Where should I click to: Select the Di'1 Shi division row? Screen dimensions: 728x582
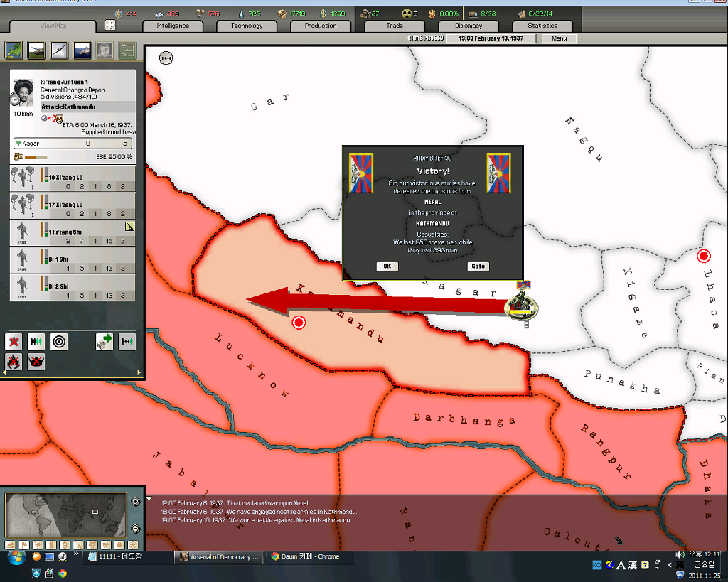[x=73, y=260]
